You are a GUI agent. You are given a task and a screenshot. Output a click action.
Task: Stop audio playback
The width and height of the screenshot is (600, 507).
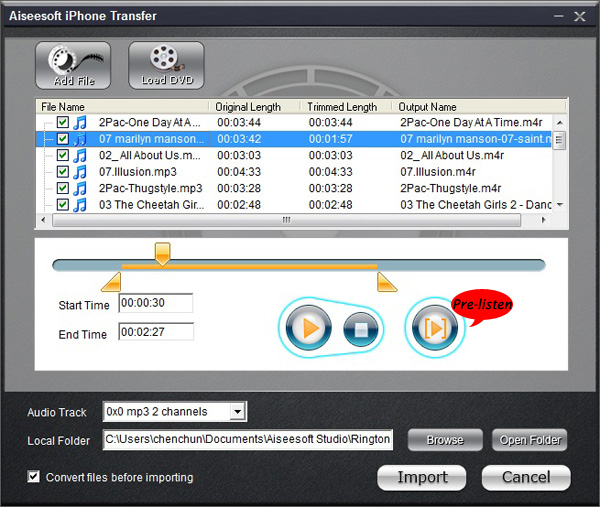361,329
